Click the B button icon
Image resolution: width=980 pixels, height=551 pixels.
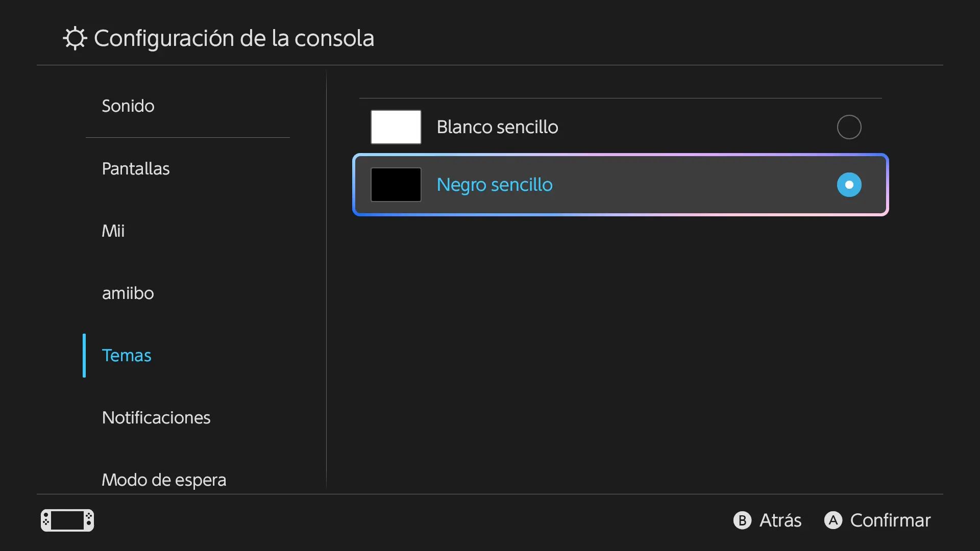[742, 520]
